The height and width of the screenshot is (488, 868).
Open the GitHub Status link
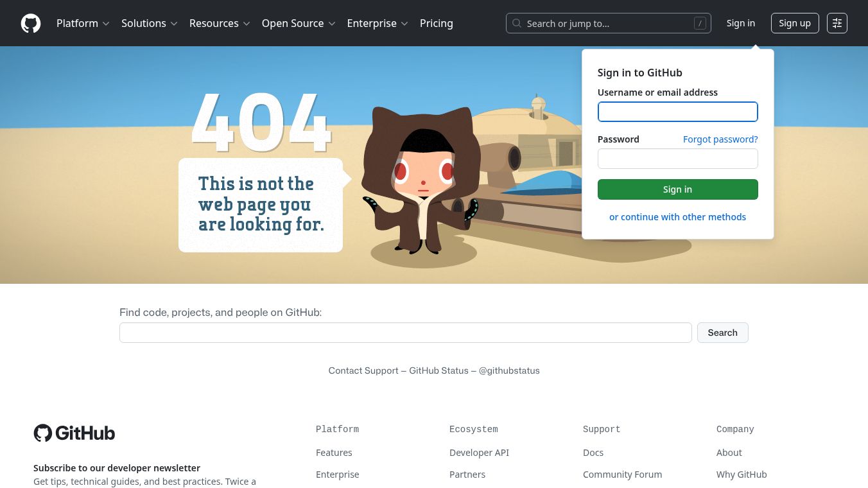click(438, 370)
